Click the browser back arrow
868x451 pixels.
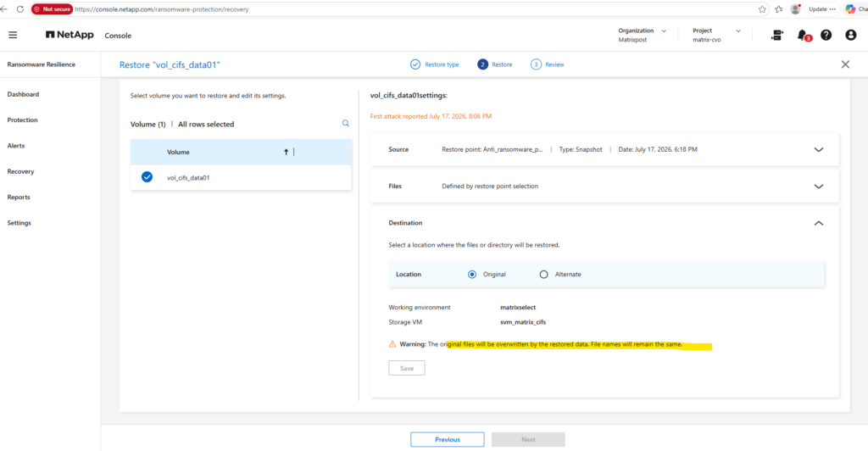click(4, 8)
